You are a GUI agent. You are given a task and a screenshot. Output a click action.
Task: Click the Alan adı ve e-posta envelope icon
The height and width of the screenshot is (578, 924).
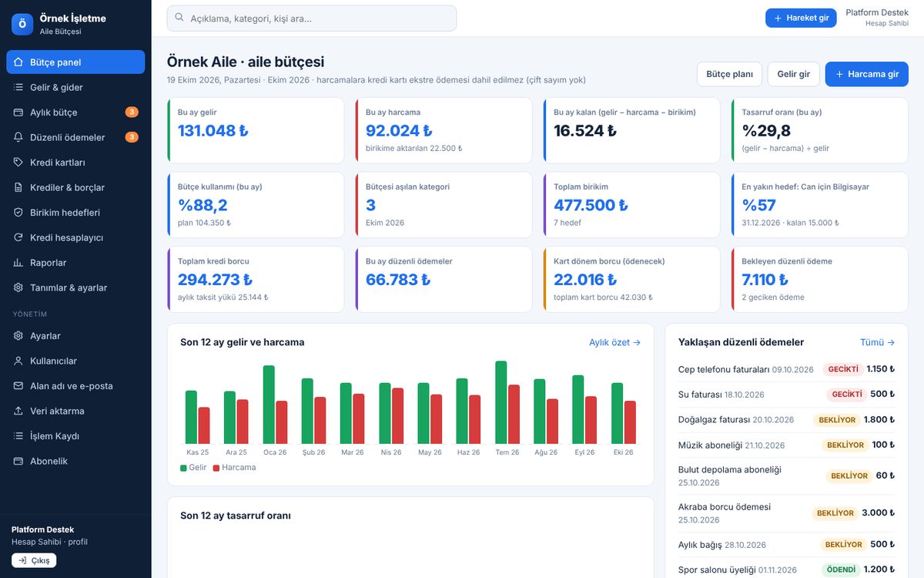pyautogui.click(x=18, y=386)
